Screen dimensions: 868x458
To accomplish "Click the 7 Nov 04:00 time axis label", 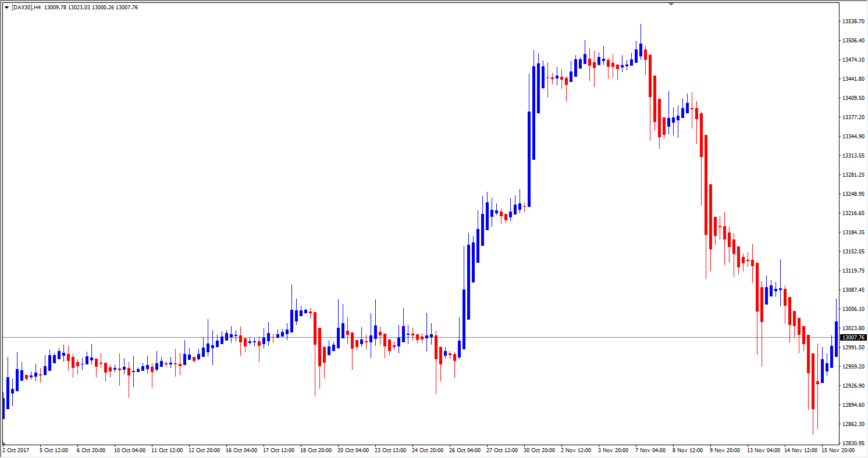I will (x=651, y=450).
